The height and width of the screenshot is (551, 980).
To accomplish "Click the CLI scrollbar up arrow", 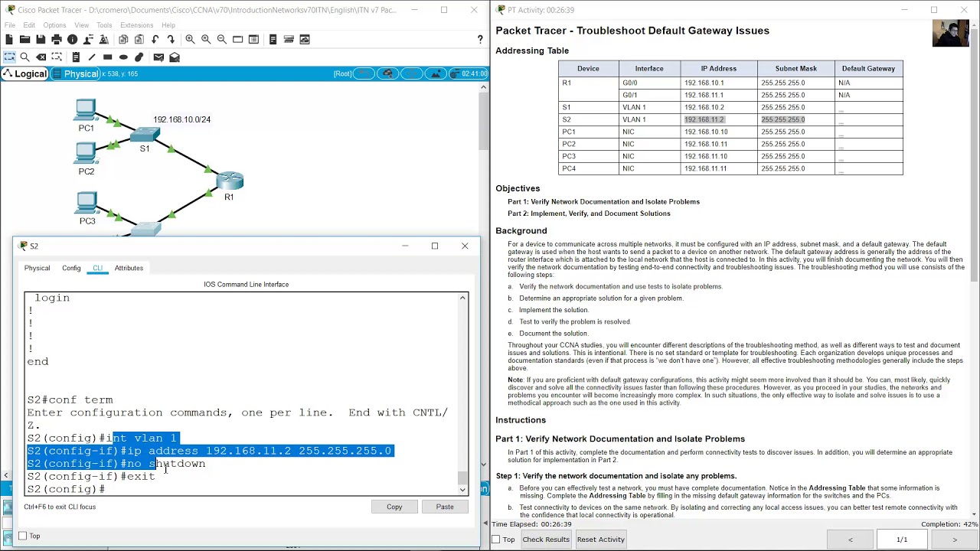I will (462, 298).
